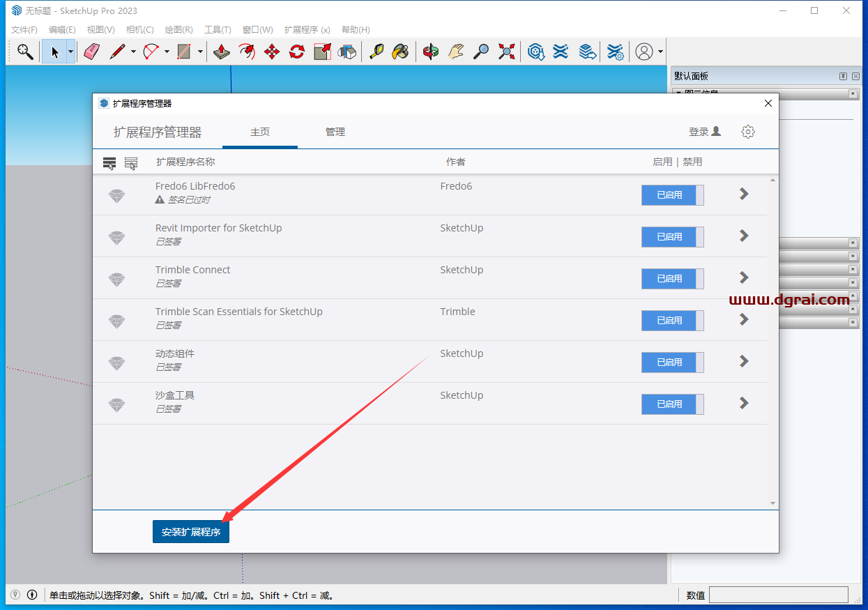Select the Rectangle shape tool

(x=184, y=52)
